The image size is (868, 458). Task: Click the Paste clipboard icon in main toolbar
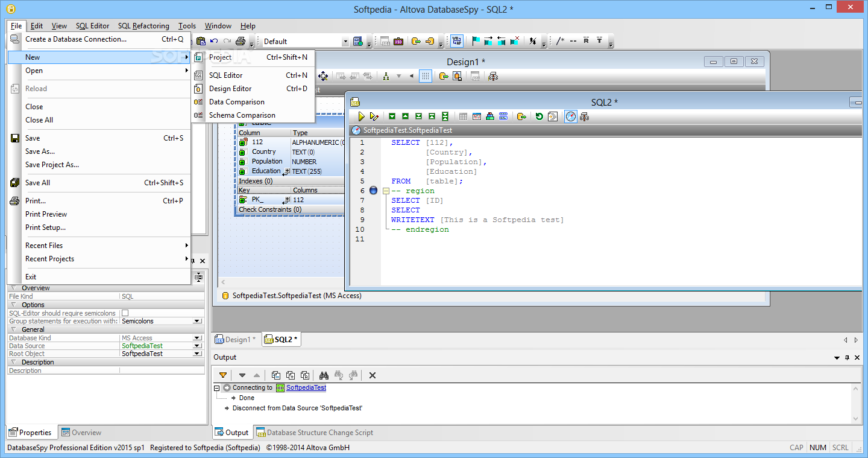201,41
